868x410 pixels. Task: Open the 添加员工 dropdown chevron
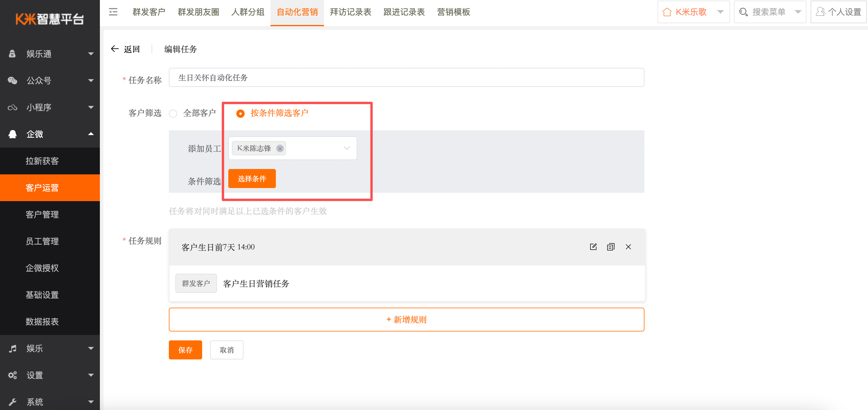pos(346,148)
